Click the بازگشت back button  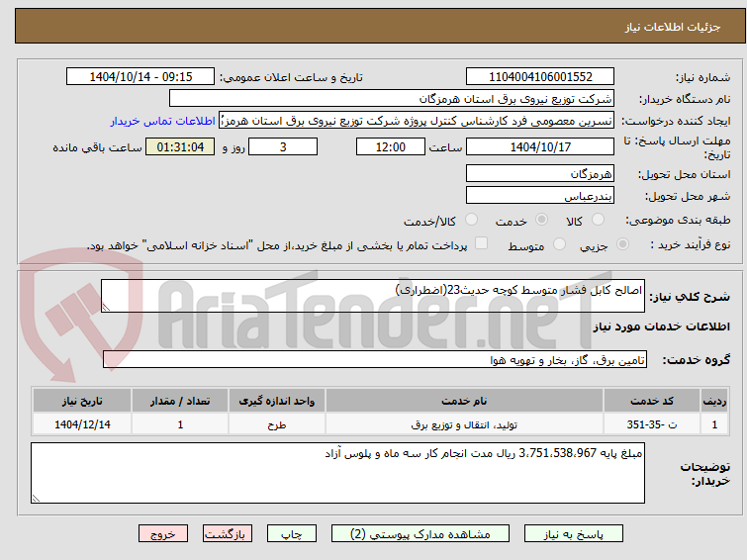pyautogui.click(x=228, y=534)
